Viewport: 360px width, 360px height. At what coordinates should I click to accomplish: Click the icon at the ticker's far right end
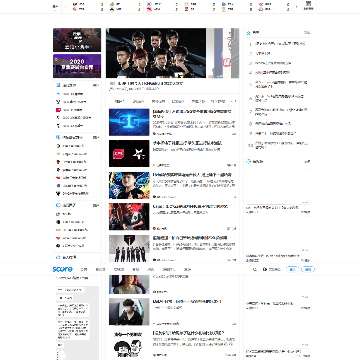pos(308,5)
